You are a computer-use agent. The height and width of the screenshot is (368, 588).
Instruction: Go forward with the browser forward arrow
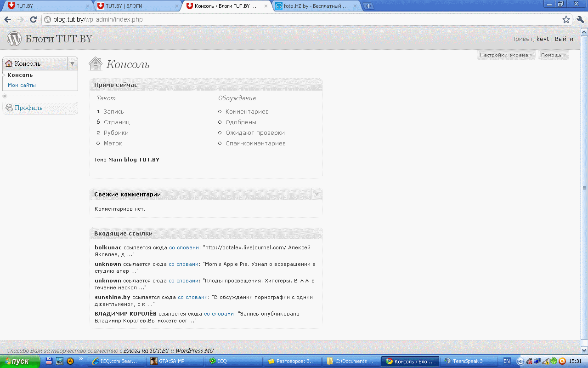pos(20,20)
